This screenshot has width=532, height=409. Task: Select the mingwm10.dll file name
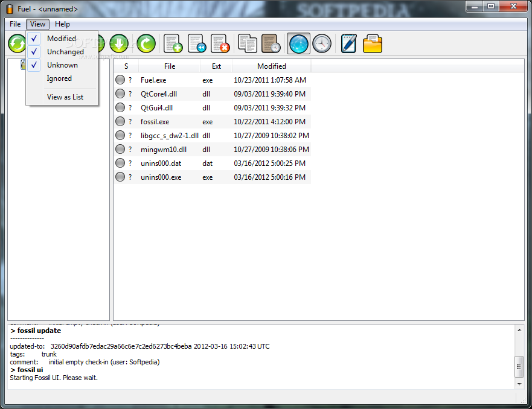click(164, 150)
